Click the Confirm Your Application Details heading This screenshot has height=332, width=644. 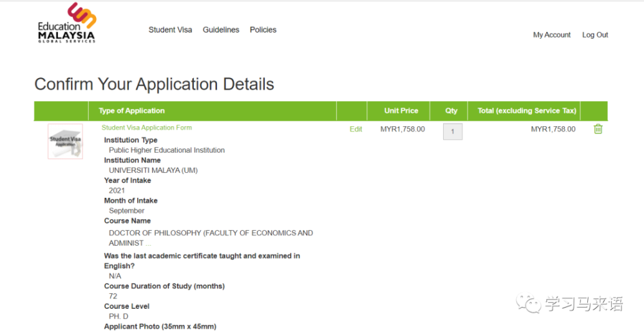pos(154,84)
